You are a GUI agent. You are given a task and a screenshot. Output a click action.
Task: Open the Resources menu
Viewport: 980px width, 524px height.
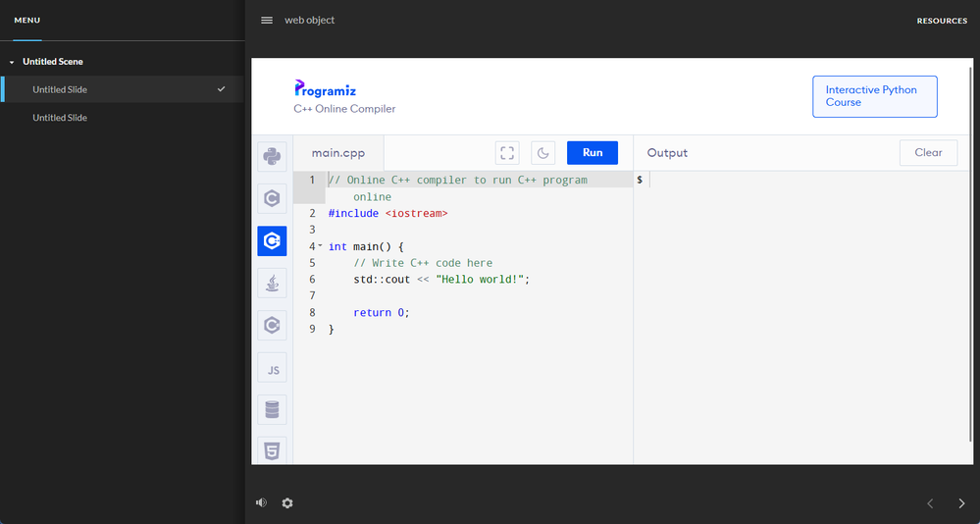941,21
